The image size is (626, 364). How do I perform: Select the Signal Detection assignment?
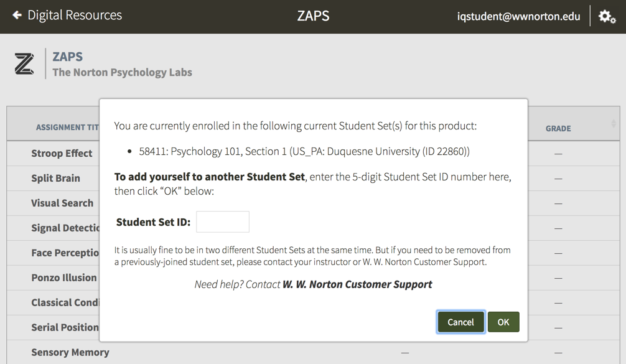point(65,228)
